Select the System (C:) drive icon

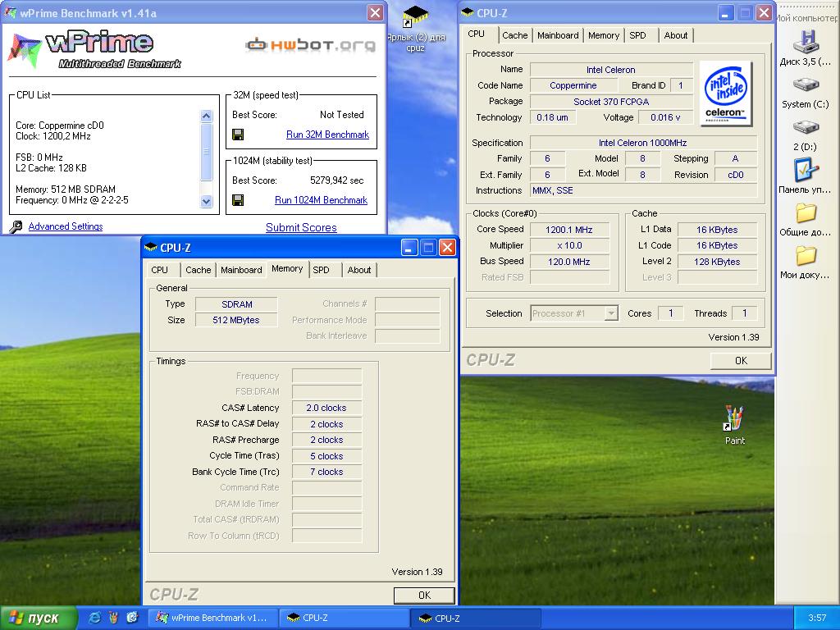tap(806, 85)
